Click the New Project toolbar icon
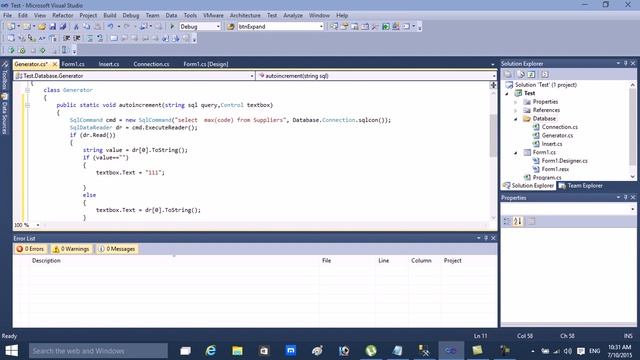This screenshot has width=640, height=360. tap(11, 27)
